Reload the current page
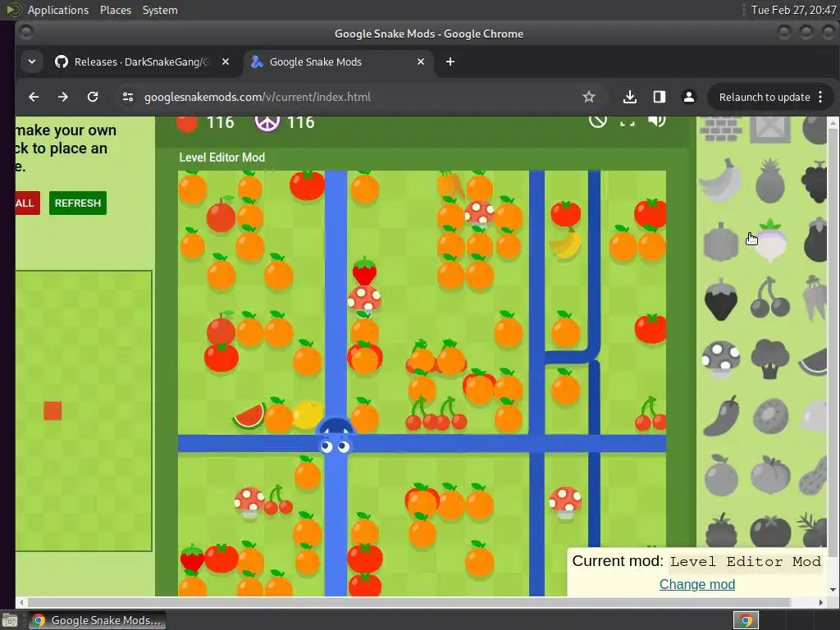 pyautogui.click(x=93, y=97)
